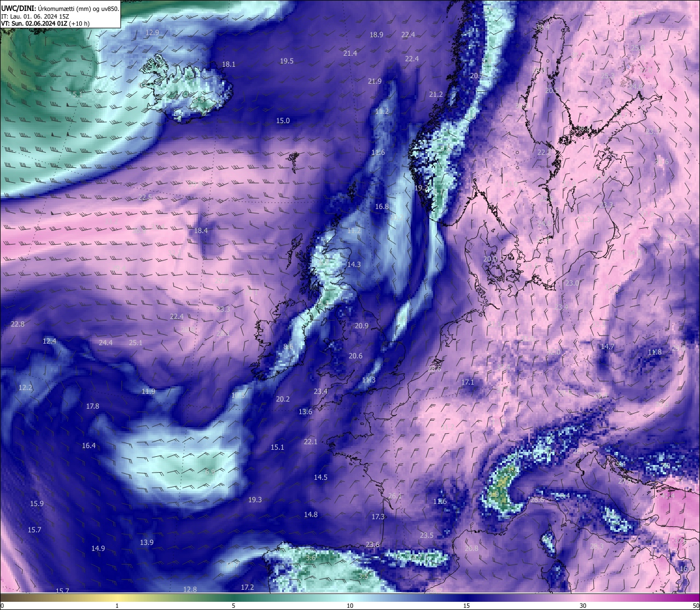
Task: Click the 12.4 map value
Action: [49, 341]
